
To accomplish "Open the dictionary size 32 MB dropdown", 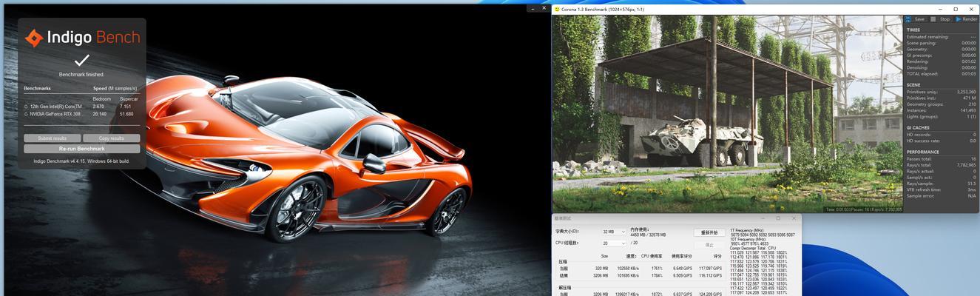I will coord(614,232).
